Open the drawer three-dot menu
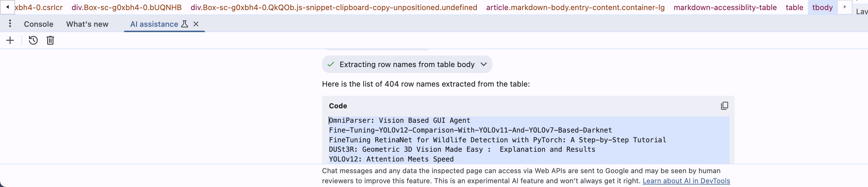868x187 pixels. [x=10, y=24]
